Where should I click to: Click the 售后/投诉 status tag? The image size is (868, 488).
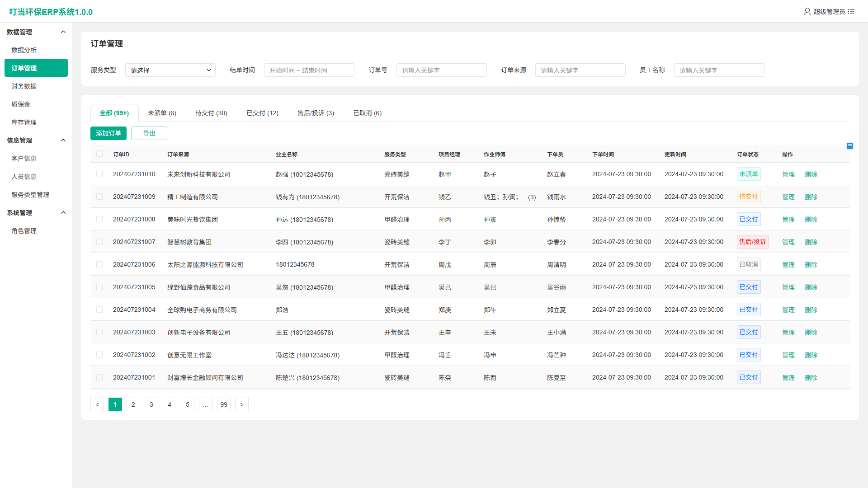coord(753,242)
